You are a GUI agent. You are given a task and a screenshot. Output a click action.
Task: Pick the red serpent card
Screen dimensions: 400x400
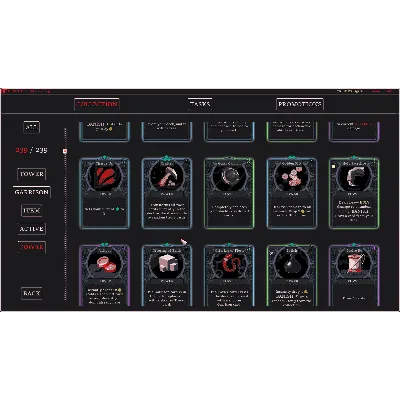click(229, 276)
